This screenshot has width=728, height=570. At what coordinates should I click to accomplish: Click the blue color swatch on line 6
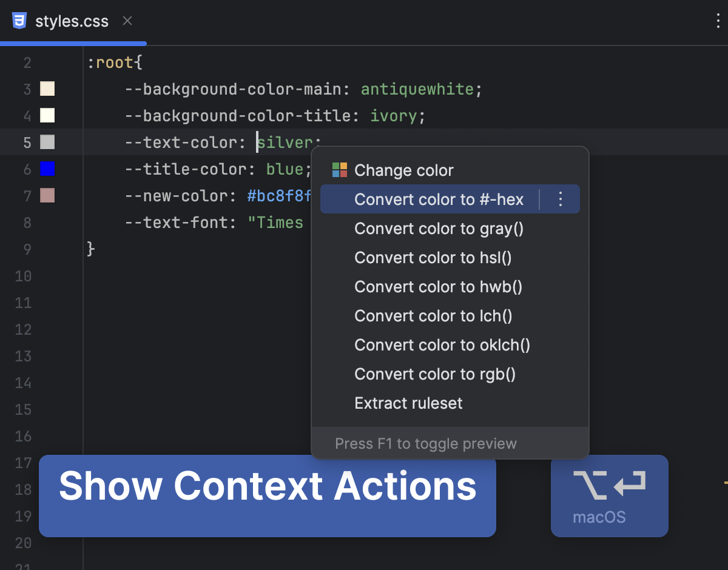click(47, 169)
